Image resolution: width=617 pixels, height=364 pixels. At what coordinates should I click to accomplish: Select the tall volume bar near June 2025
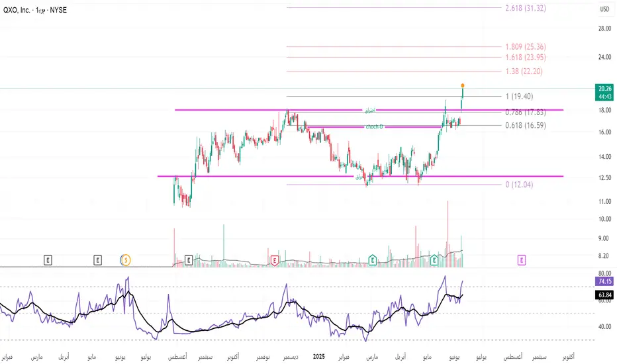448,234
